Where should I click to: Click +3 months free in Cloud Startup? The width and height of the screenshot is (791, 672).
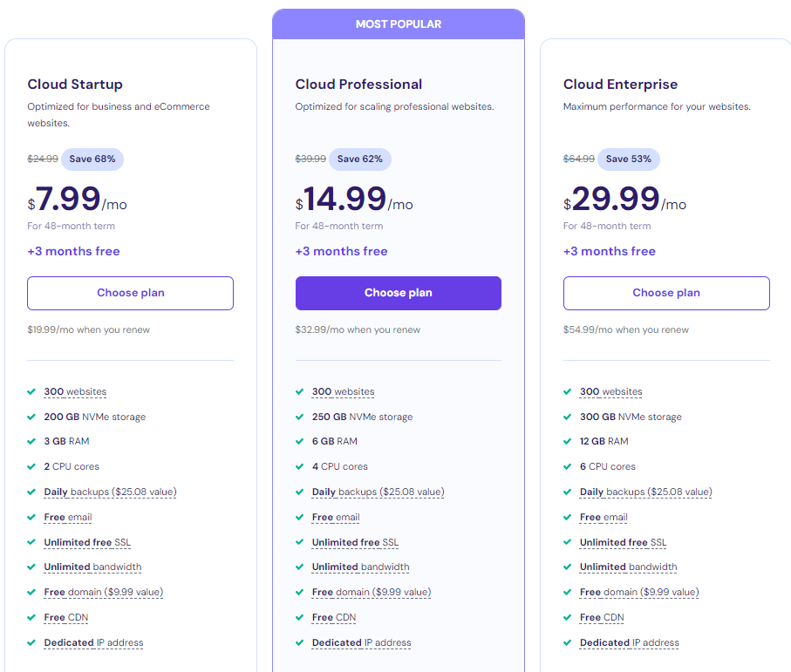(x=73, y=251)
